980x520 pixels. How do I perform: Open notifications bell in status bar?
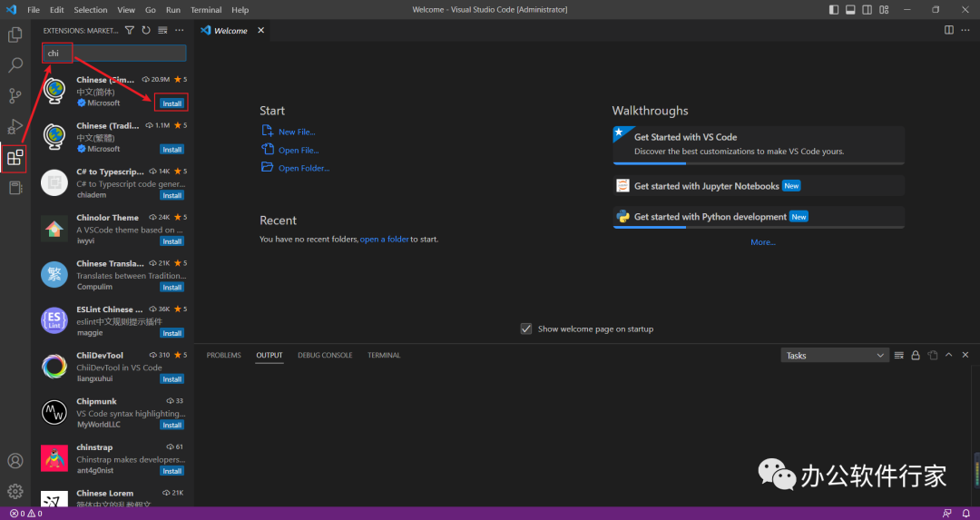coord(965,514)
